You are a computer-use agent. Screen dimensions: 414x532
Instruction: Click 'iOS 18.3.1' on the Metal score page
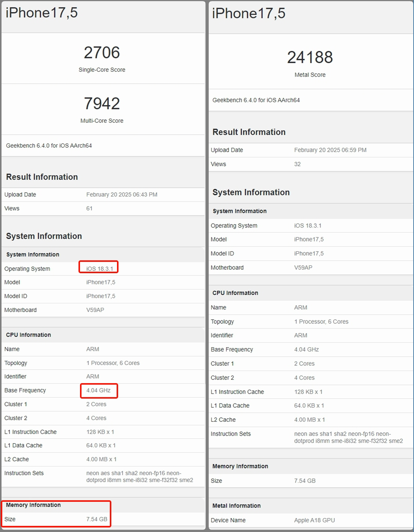pyautogui.click(x=308, y=226)
